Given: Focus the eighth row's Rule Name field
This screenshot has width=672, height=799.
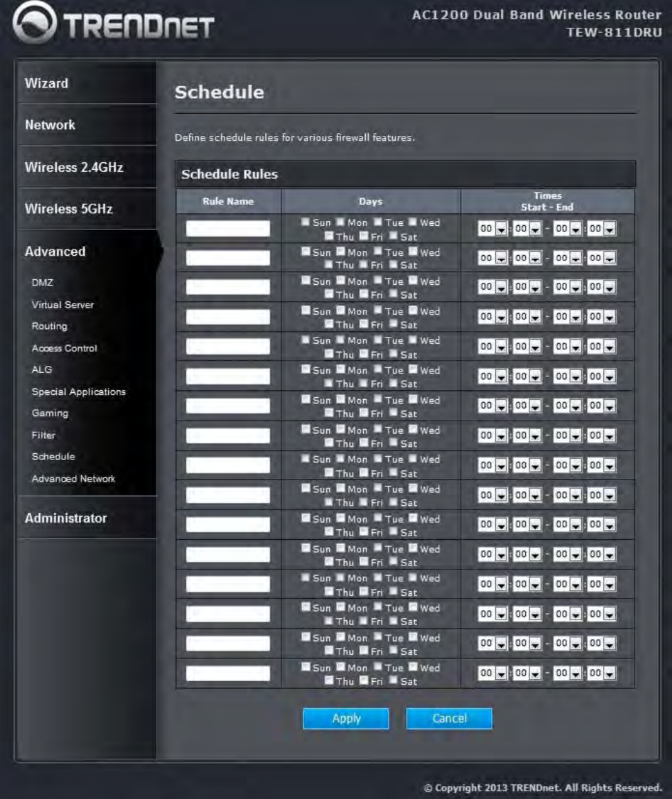Looking at the screenshot, I should pyautogui.click(x=228, y=436).
